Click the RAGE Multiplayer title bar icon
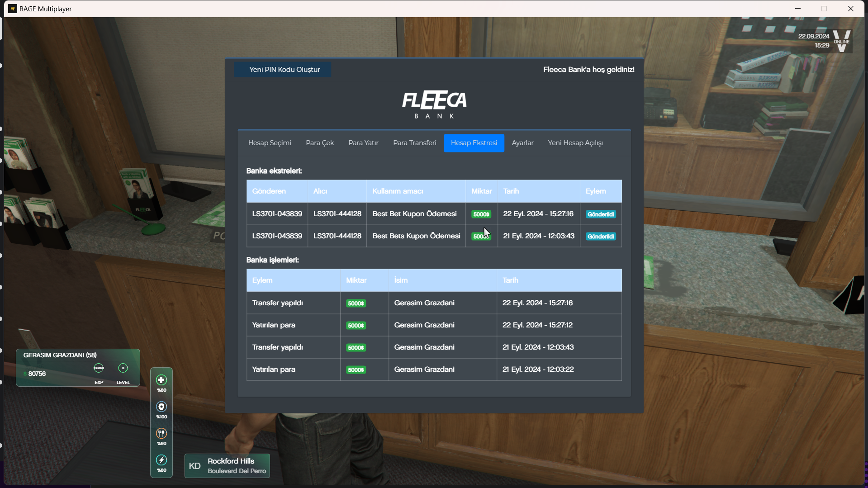The width and height of the screenshot is (868, 488). coord(13,9)
